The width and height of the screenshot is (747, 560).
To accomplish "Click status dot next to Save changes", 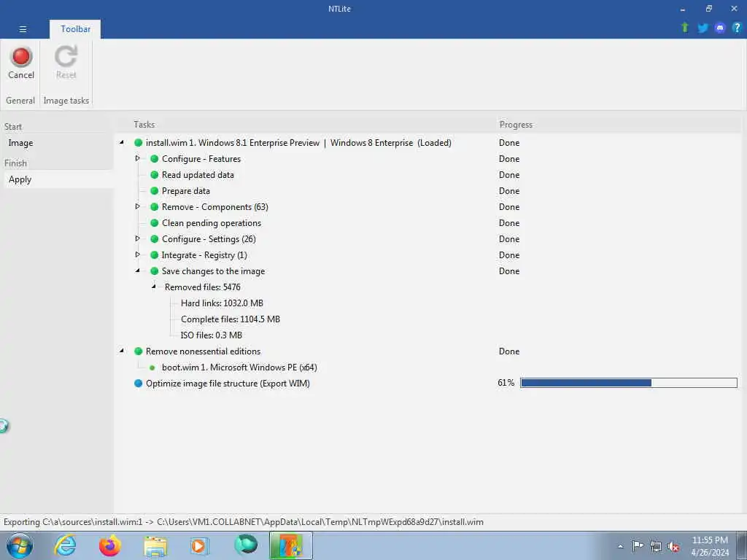I will point(155,271).
